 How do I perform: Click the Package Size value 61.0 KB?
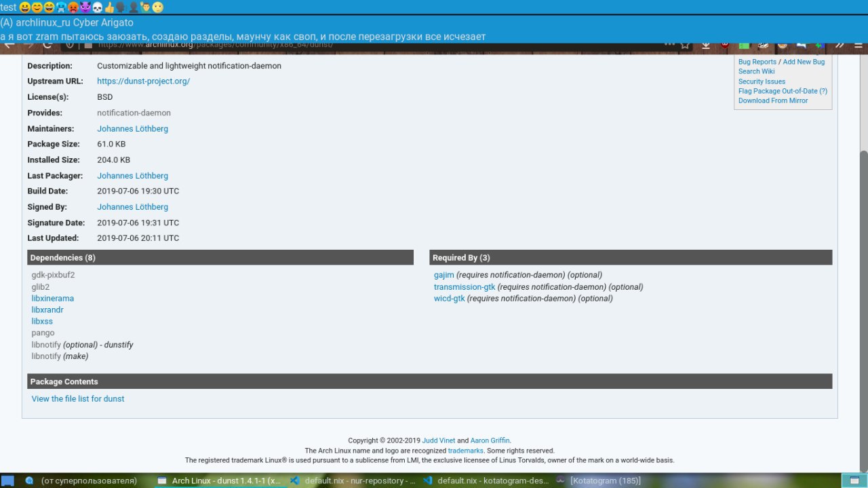(111, 145)
